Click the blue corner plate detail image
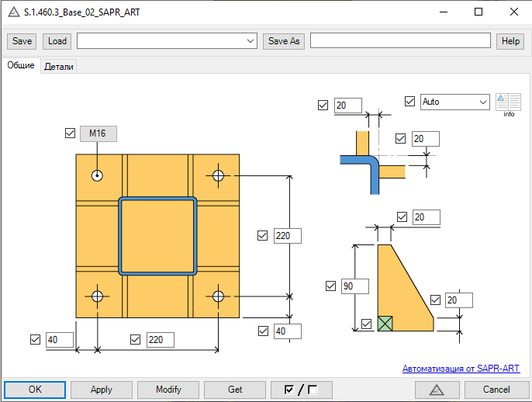This screenshot has height=402, width=532. (373, 163)
